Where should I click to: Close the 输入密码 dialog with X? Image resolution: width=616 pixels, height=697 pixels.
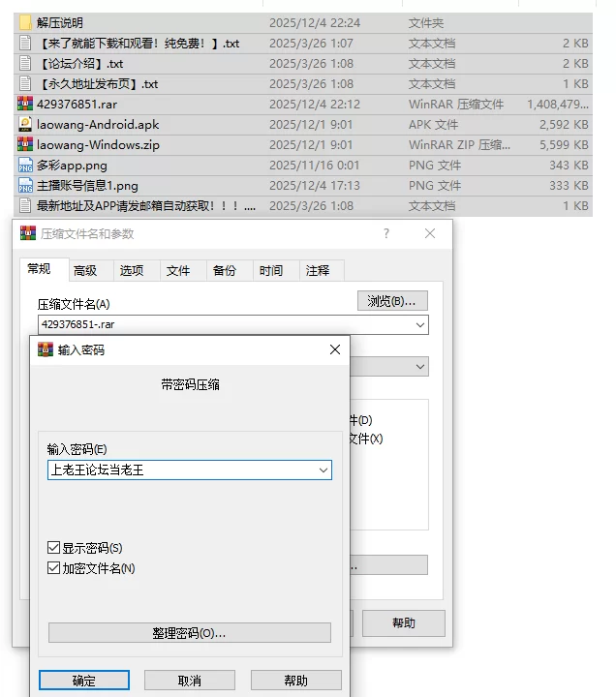pos(335,349)
